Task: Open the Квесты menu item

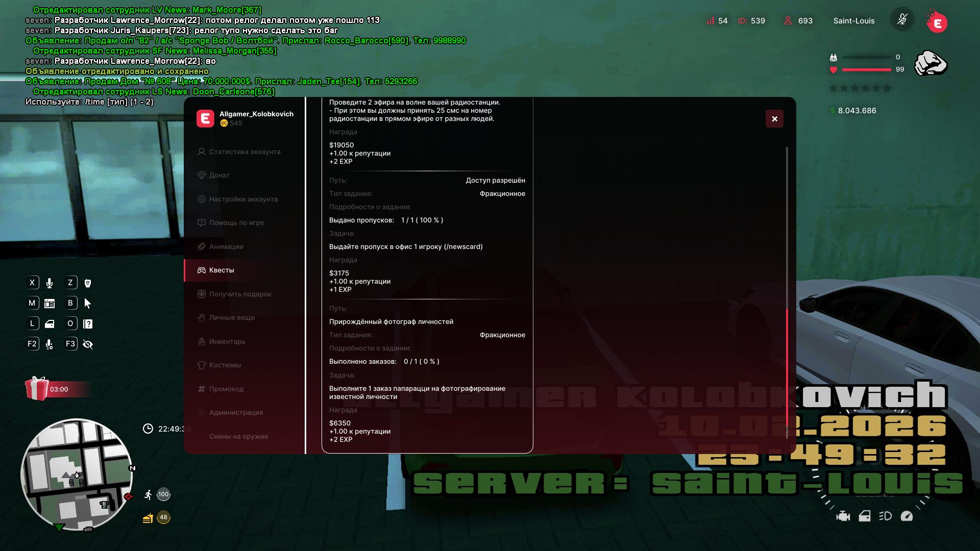Action: tap(222, 270)
